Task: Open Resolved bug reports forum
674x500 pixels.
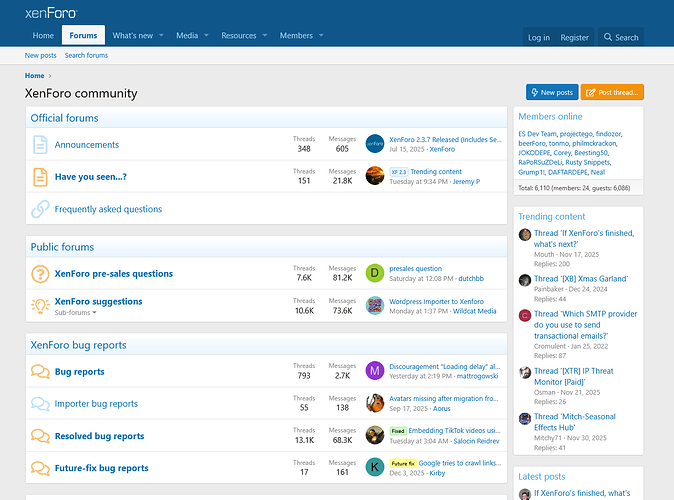Action: 99,436
